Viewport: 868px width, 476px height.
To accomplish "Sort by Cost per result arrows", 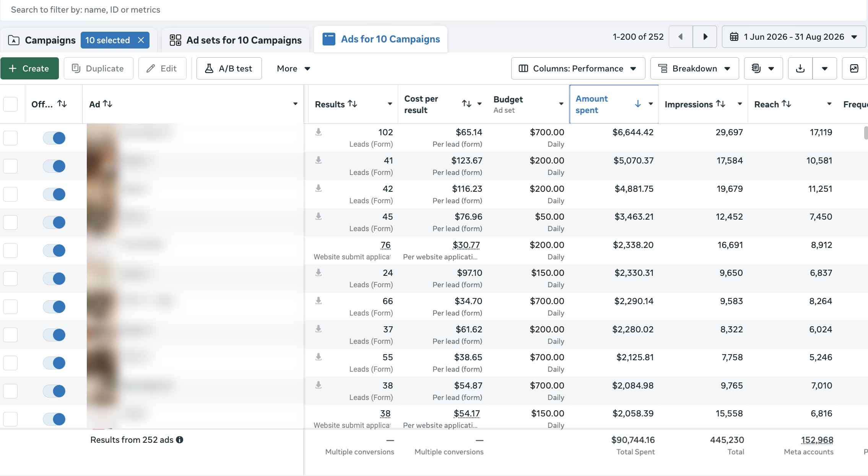I will 467,104.
